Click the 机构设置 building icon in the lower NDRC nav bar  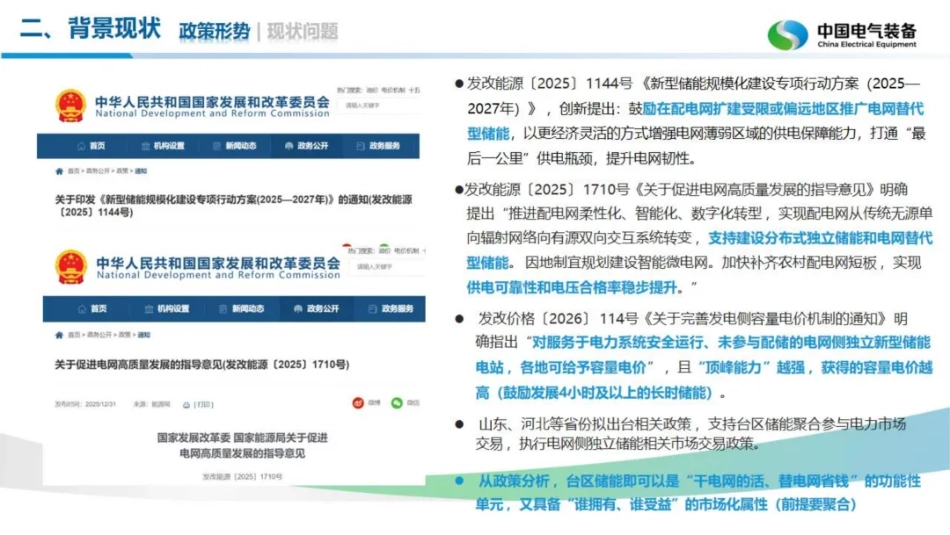pyautogui.click(x=148, y=309)
